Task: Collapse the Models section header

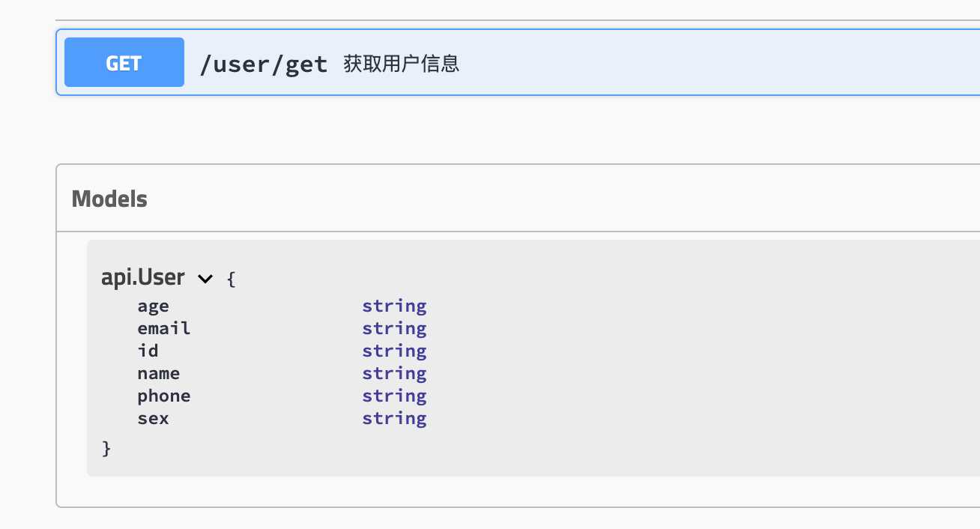Action: coord(109,199)
